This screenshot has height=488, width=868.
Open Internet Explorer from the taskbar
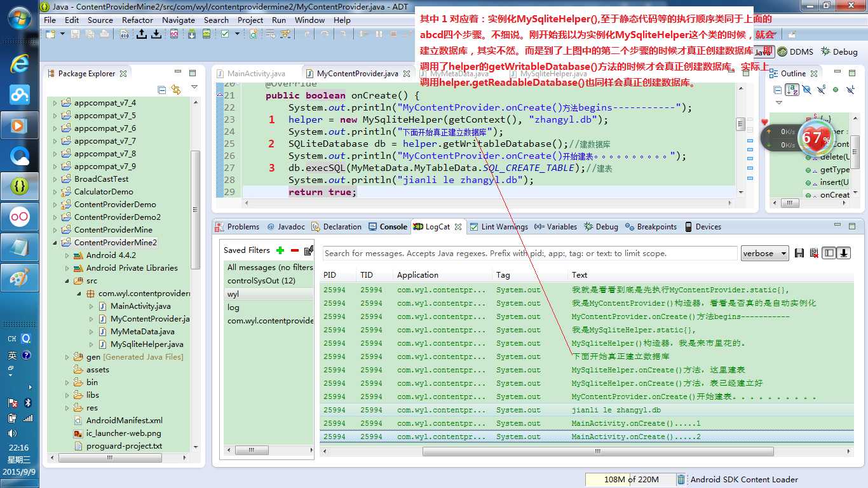coord(19,64)
